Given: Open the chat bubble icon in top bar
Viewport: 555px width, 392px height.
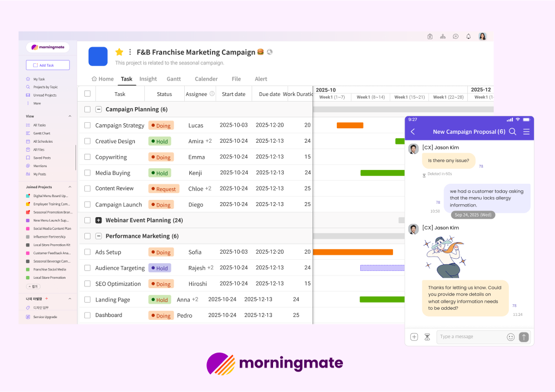Looking at the screenshot, I should (455, 37).
